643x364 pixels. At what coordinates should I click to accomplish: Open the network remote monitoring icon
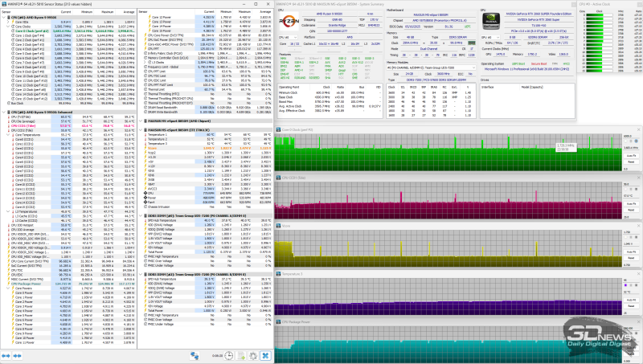pyautogui.click(x=195, y=355)
